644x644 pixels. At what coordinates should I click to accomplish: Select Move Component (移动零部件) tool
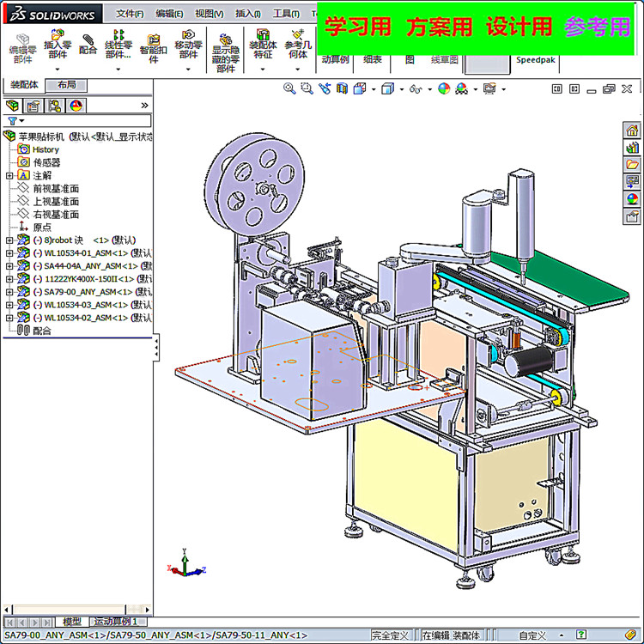[x=188, y=44]
